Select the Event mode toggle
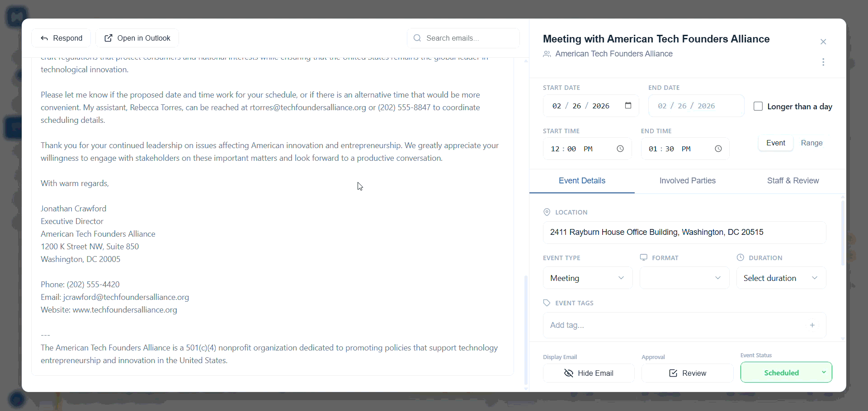Image resolution: width=868 pixels, height=411 pixels. point(775,143)
